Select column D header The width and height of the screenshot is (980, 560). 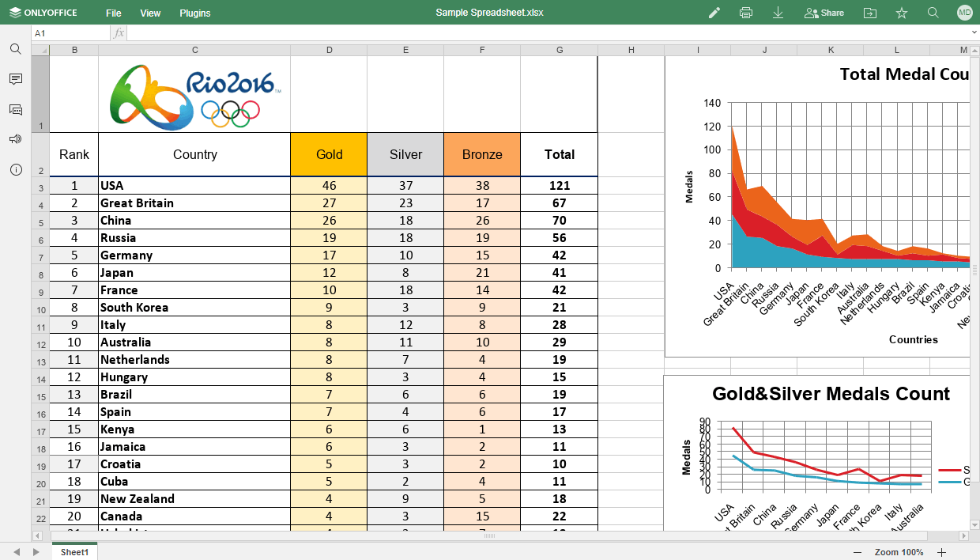tap(329, 50)
